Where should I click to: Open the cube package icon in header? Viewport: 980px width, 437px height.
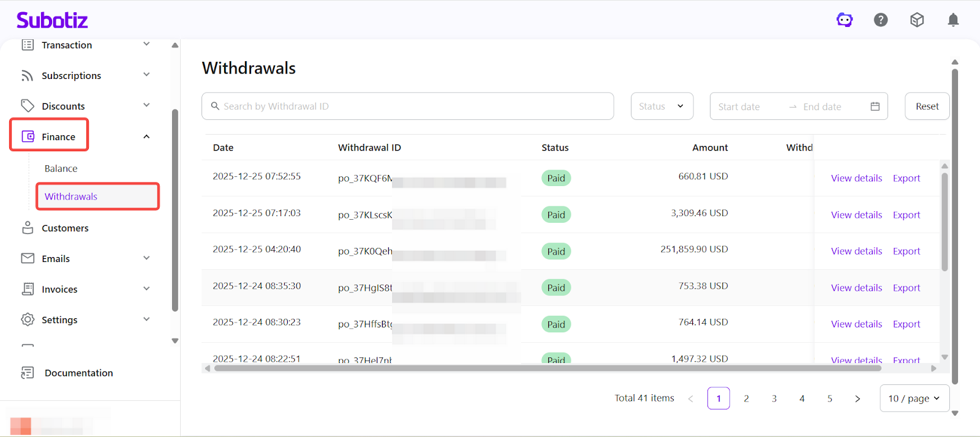tap(917, 20)
